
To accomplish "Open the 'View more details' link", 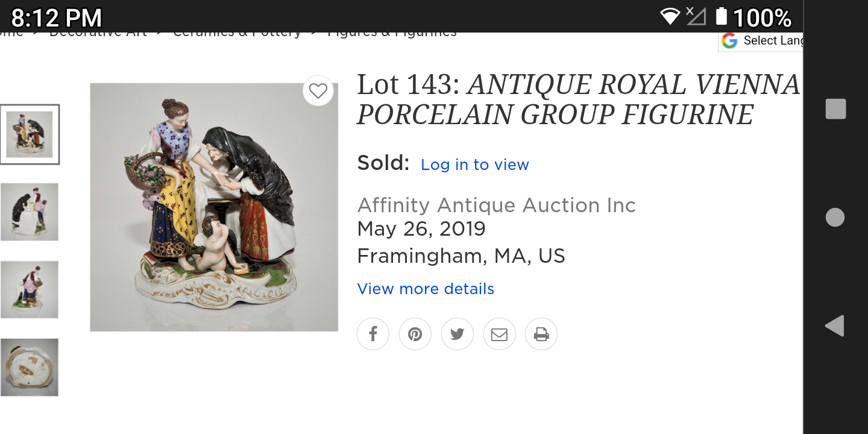I will point(426,289).
